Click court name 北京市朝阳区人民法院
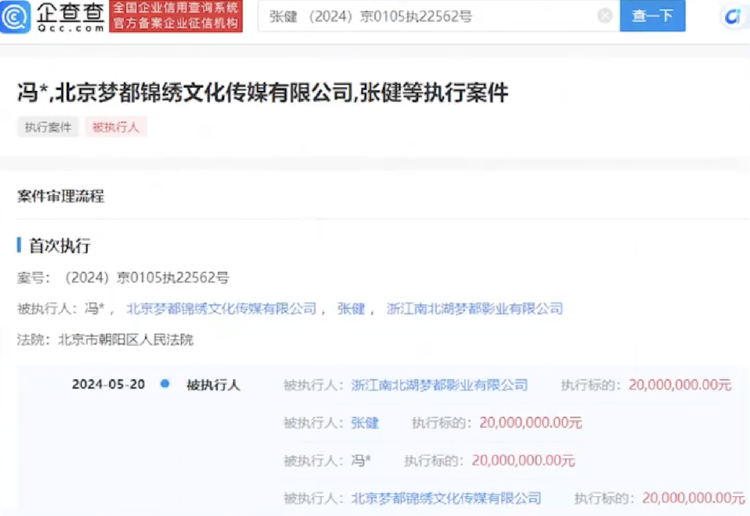The image size is (750, 516). pyautogui.click(x=126, y=340)
